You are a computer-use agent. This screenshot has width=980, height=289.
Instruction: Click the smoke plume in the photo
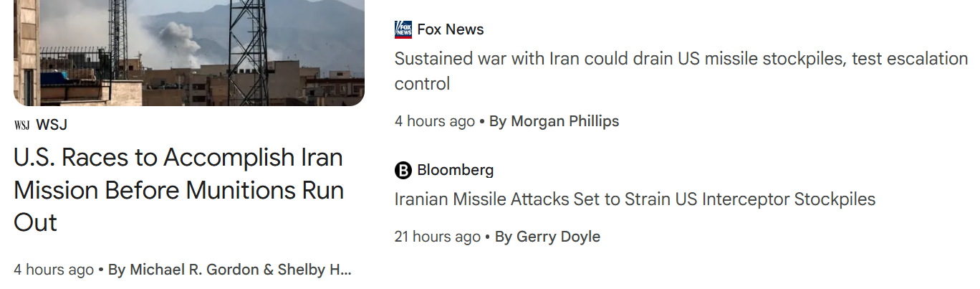(177, 41)
